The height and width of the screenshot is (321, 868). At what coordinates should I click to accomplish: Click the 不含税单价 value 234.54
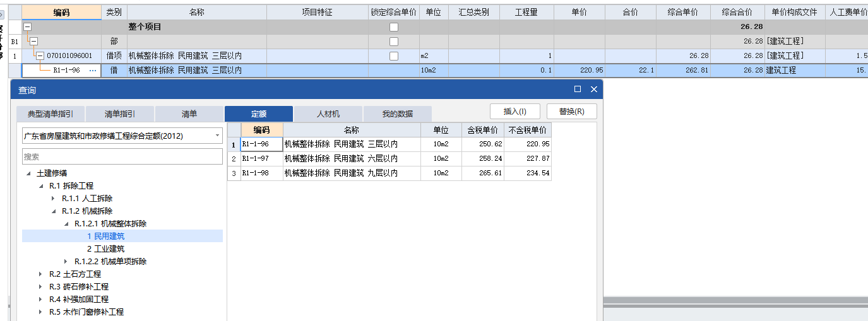tap(528, 173)
